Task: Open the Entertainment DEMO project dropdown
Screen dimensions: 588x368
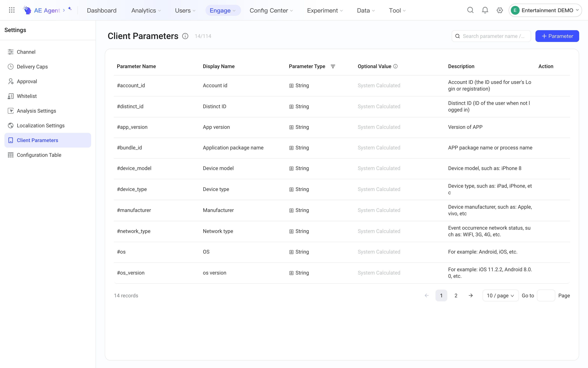Action: pyautogui.click(x=545, y=10)
